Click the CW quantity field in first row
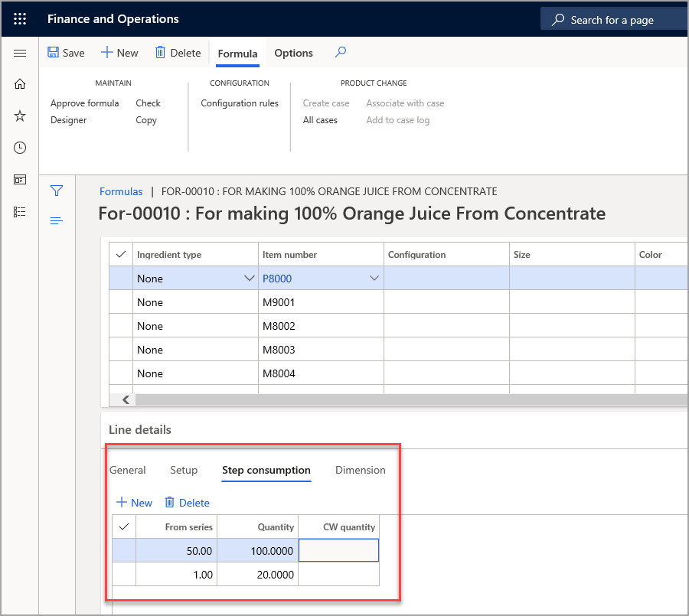 tap(338, 550)
